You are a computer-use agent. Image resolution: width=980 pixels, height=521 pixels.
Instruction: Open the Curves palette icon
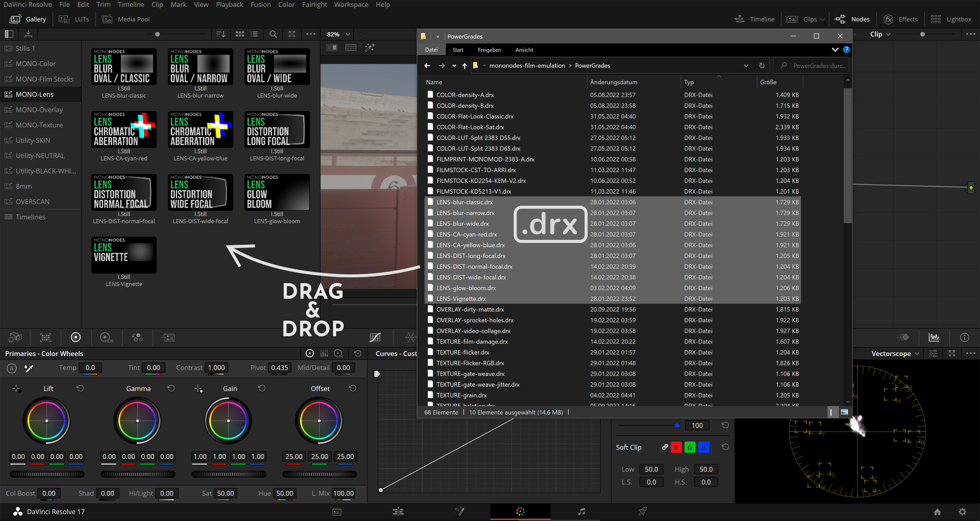(x=375, y=337)
